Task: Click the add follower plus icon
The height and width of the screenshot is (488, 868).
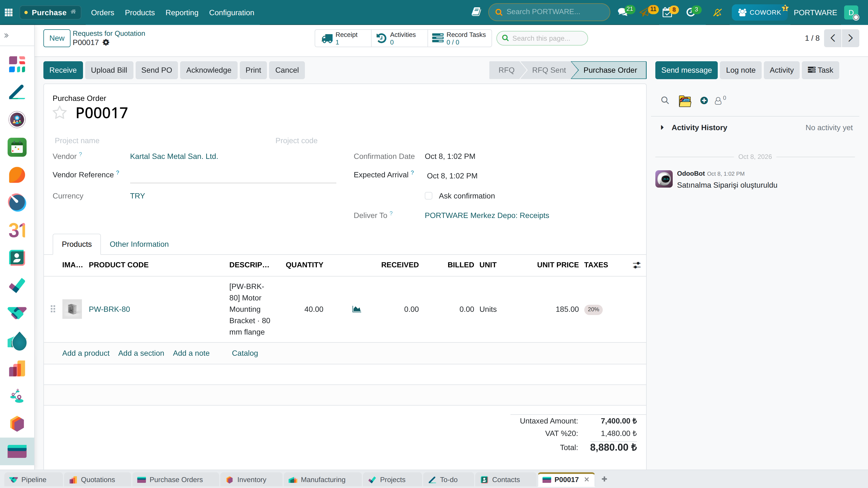Action: coord(704,100)
